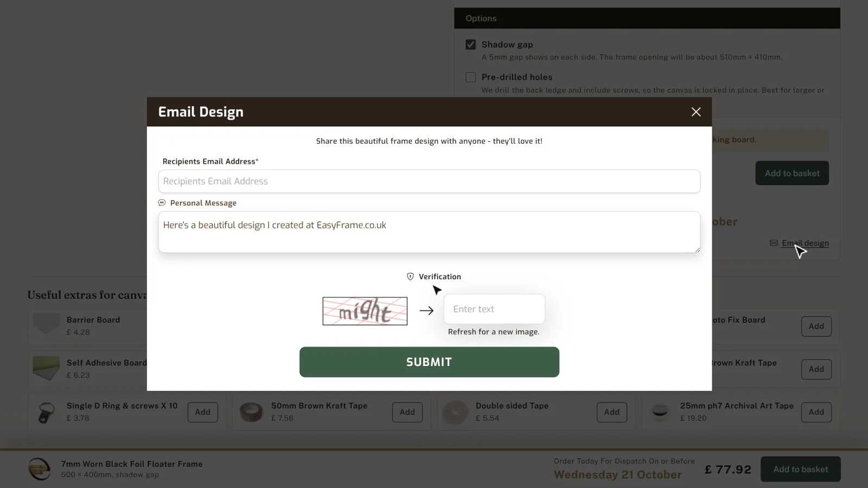This screenshot has height=488, width=868.
Task: Click the Verification shield icon
Action: (410, 277)
